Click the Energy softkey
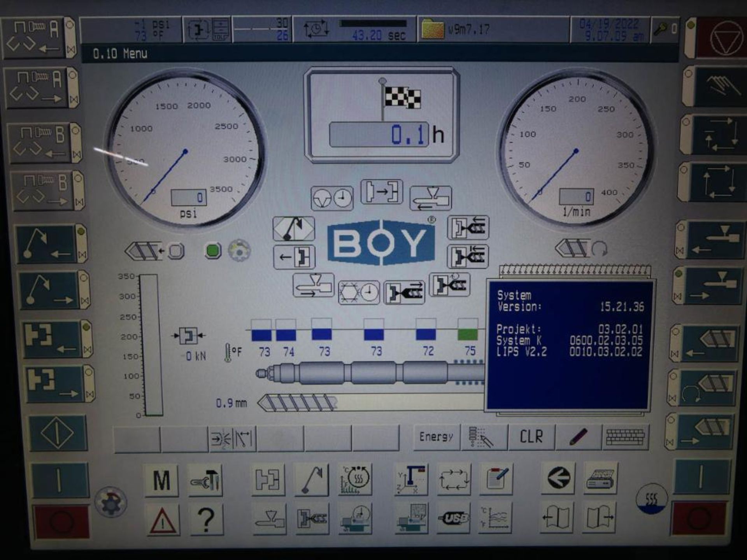This screenshot has height=560, width=747. click(x=436, y=437)
